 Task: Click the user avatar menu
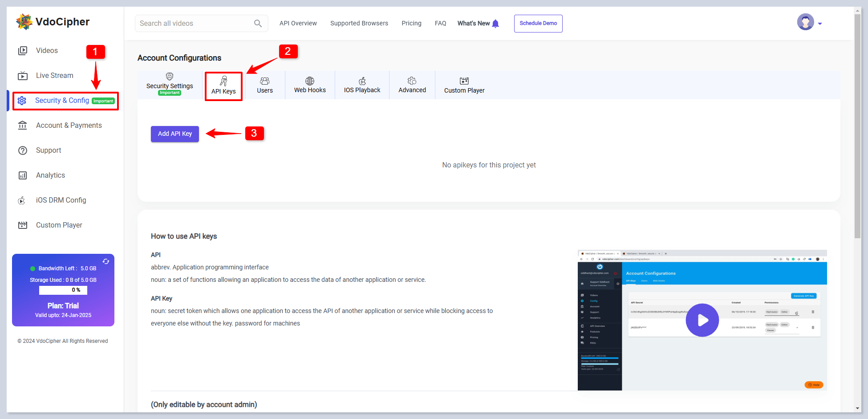805,22
